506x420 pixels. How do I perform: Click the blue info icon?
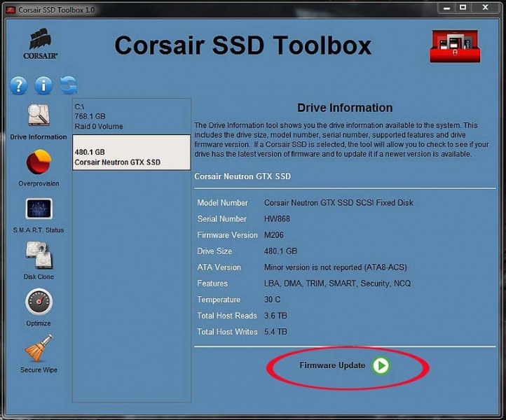click(x=43, y=85)
